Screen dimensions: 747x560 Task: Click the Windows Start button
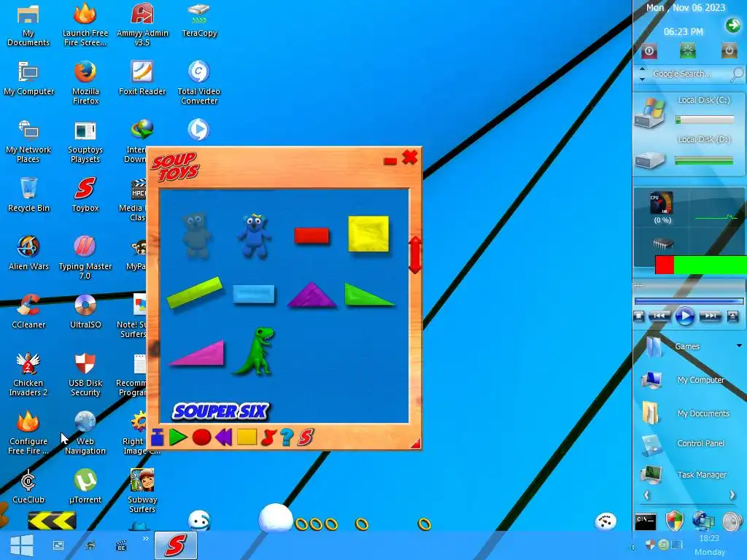(x=21, y=545)
